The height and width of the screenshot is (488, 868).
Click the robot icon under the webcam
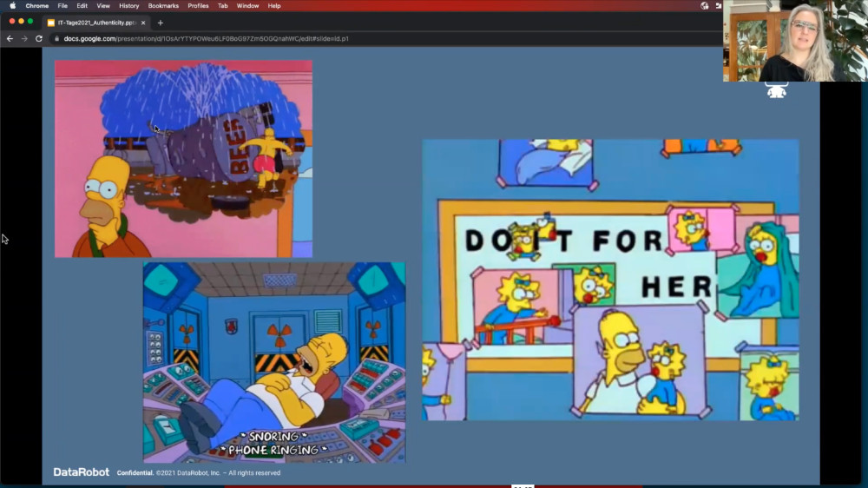pyautogui.click(x=776, y=89)
